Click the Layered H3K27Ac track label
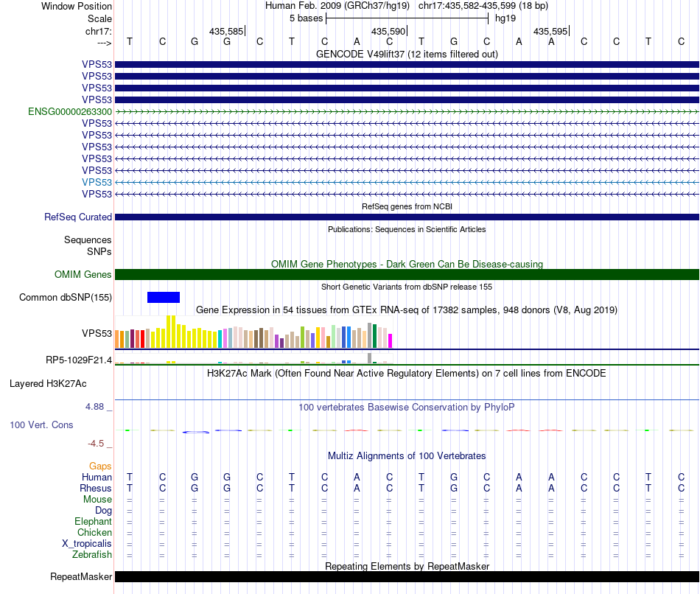This screenshot has height=594, width=700. [x=48, y=384]
